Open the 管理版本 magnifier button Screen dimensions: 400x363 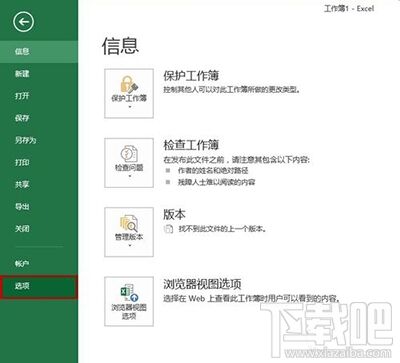pos(129,232)
